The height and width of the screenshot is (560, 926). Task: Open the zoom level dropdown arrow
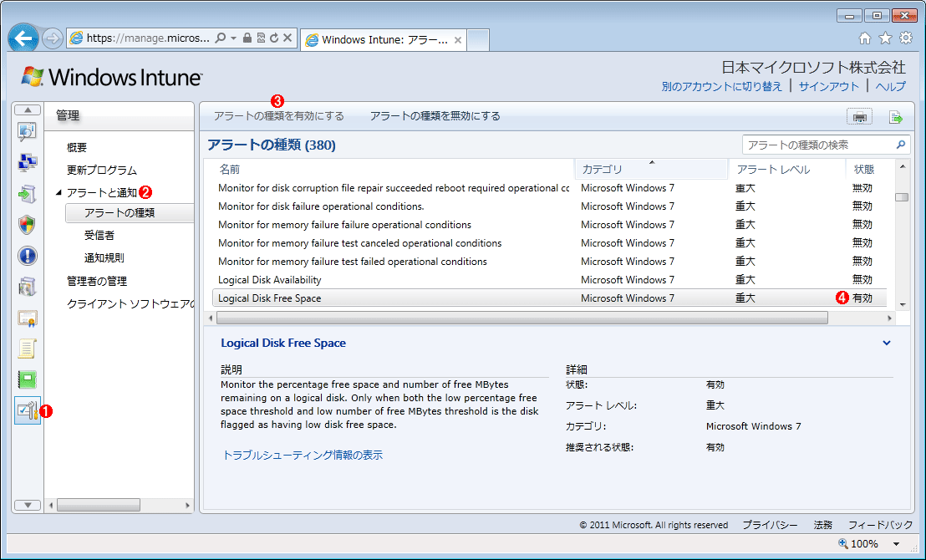point(897,544)
